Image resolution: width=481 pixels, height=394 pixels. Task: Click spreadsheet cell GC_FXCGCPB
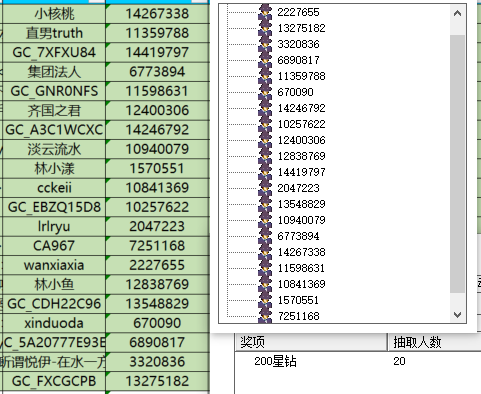tap(54, 381)
